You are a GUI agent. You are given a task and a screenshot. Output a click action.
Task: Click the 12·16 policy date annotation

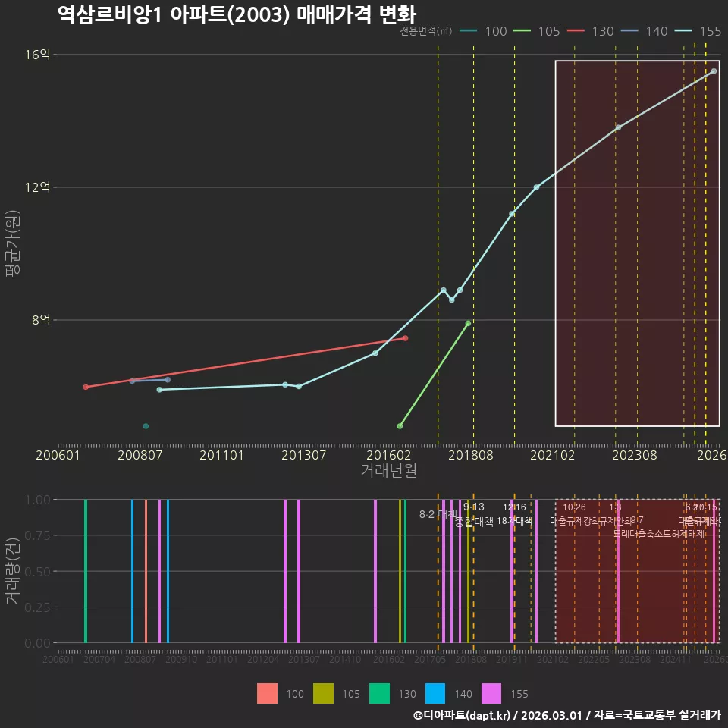[x=514, y=507]
